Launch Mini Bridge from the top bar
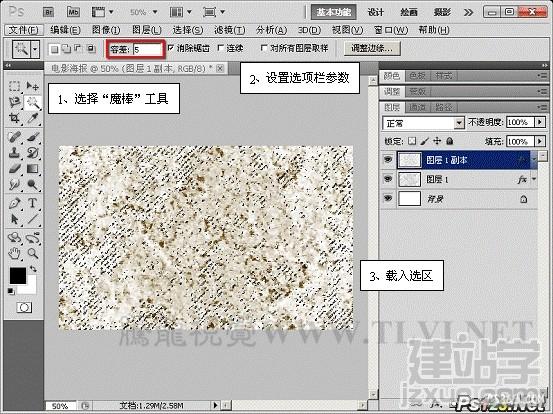This screenshot has height=414, width=553. [73, 12]
